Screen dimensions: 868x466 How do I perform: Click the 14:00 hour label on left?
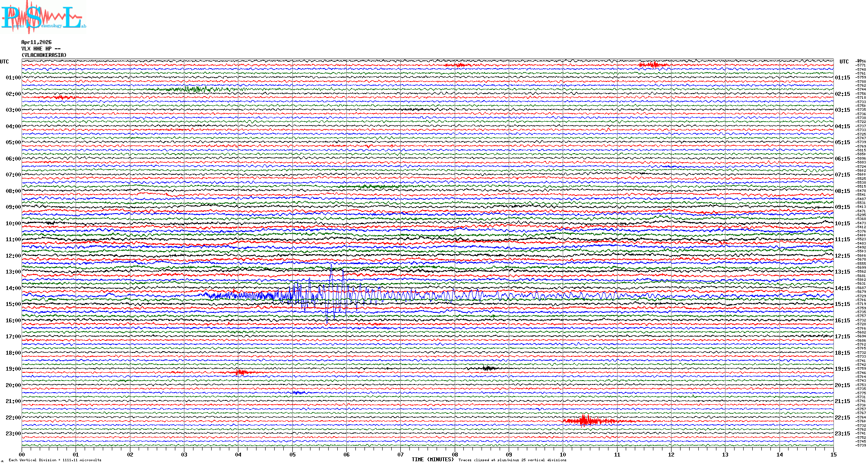point(13,288)
